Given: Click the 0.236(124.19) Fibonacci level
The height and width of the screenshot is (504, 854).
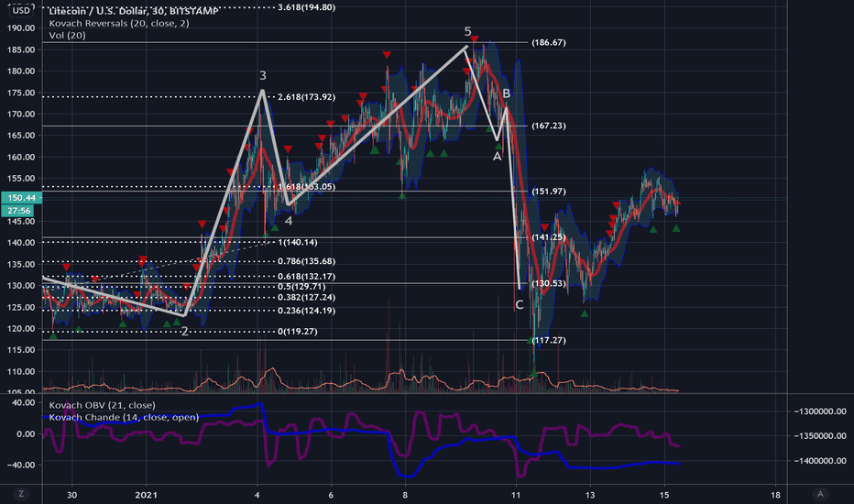Looking at the screenshot, I should [306, 312].
